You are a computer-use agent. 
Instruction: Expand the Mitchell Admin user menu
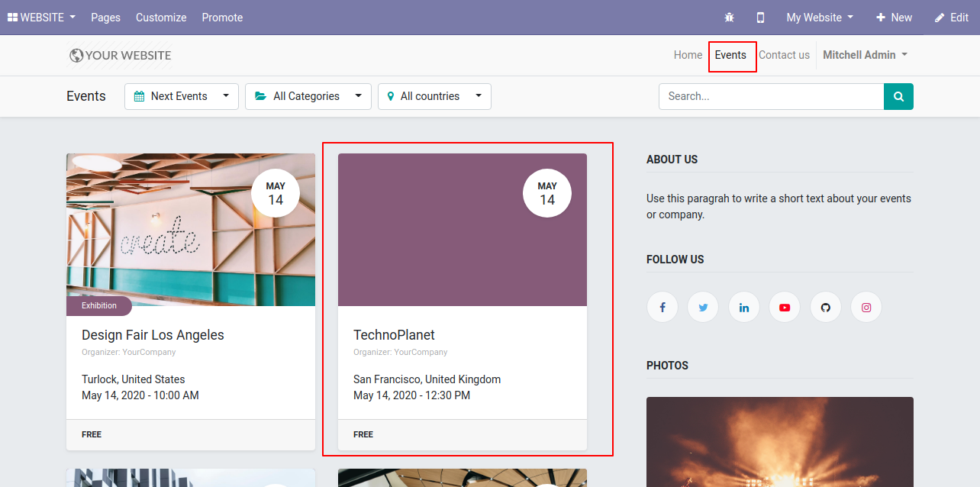pos(865,55)
